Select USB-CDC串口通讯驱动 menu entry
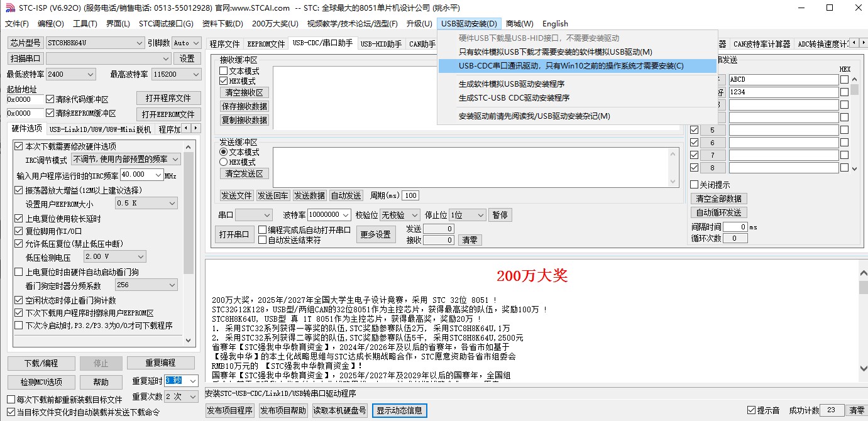The width and height of the screenshot is (868, 421). pyautogui.click(x=577, y=65)
